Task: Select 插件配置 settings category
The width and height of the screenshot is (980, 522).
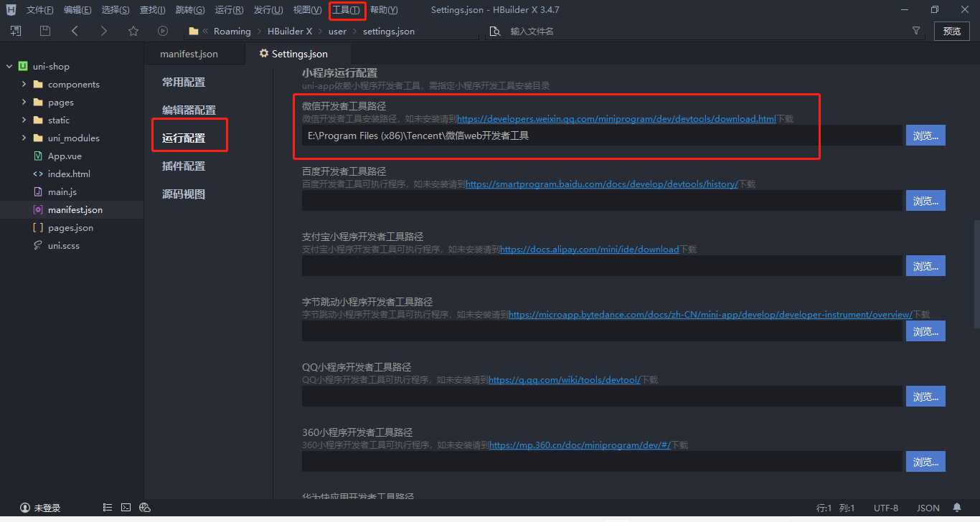Action: pyautogui.click(x=184, y=166)
